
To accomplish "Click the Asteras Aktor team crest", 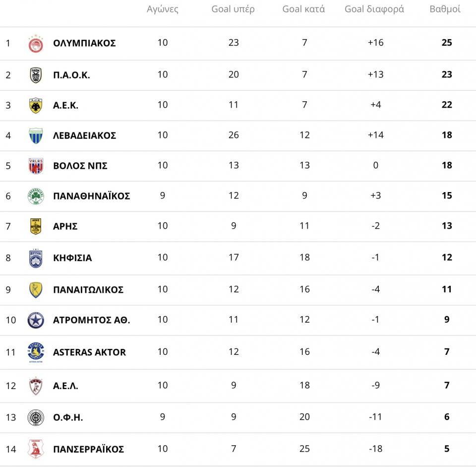I will (x=36, y=352).
